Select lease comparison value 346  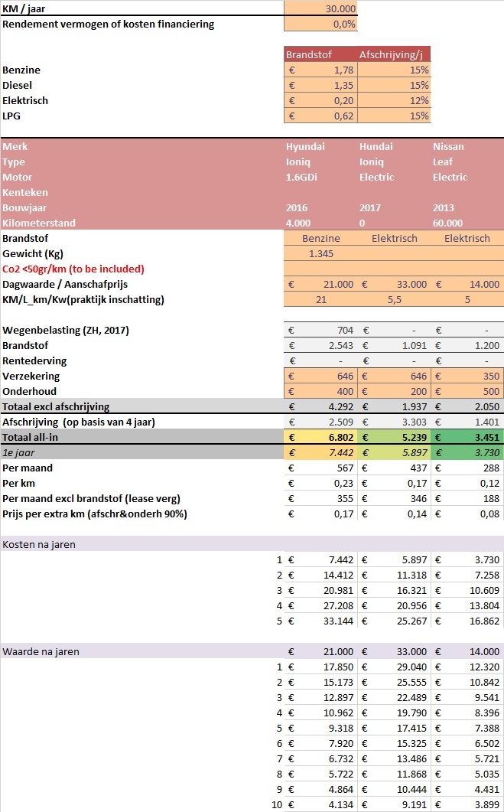(394, 499)
